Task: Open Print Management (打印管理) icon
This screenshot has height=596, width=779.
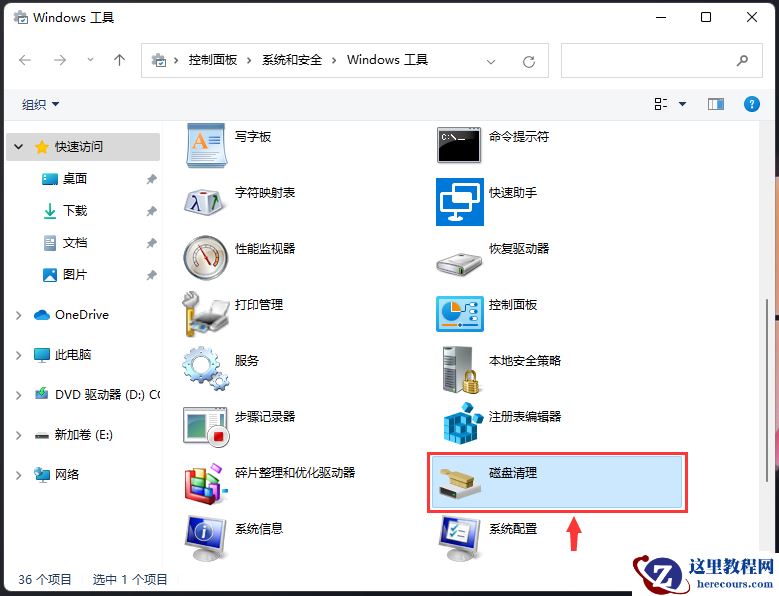Action: pos(205,314)
